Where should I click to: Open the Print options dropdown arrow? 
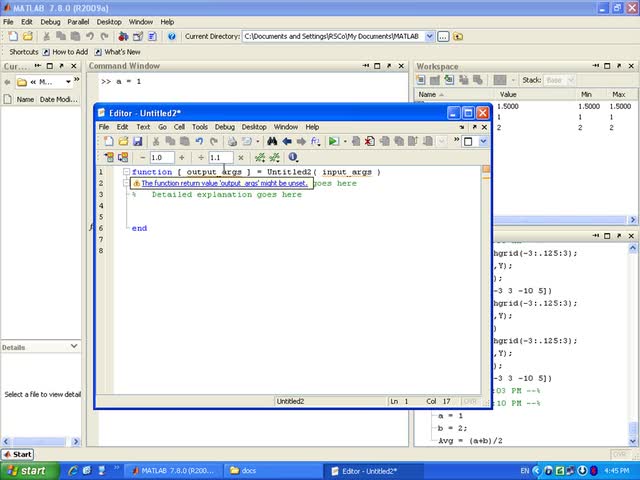(x=258, y=141)
